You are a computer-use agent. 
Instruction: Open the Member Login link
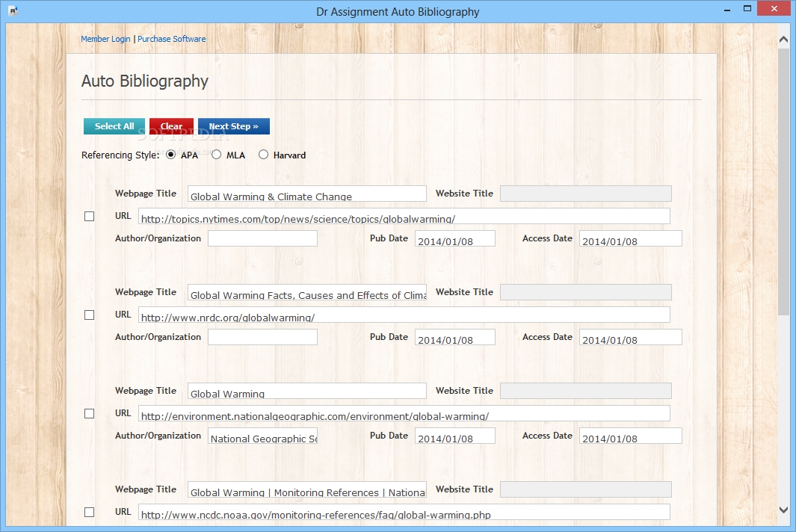tap(105, 39)
